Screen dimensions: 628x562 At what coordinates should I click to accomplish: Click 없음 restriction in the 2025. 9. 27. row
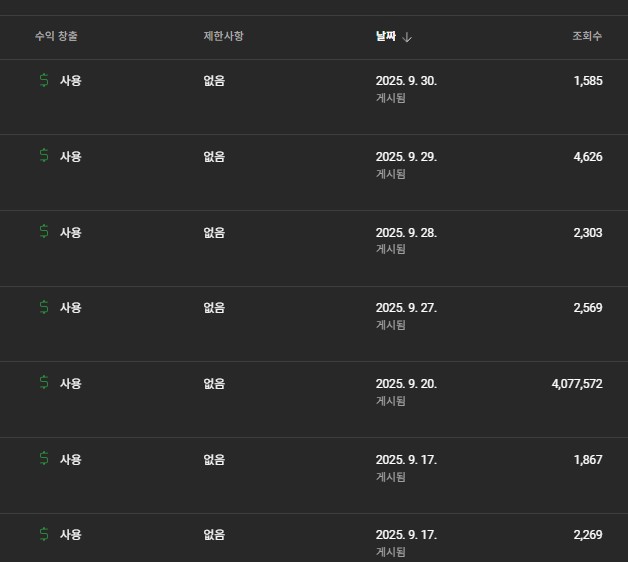click(x=214, y=307)
